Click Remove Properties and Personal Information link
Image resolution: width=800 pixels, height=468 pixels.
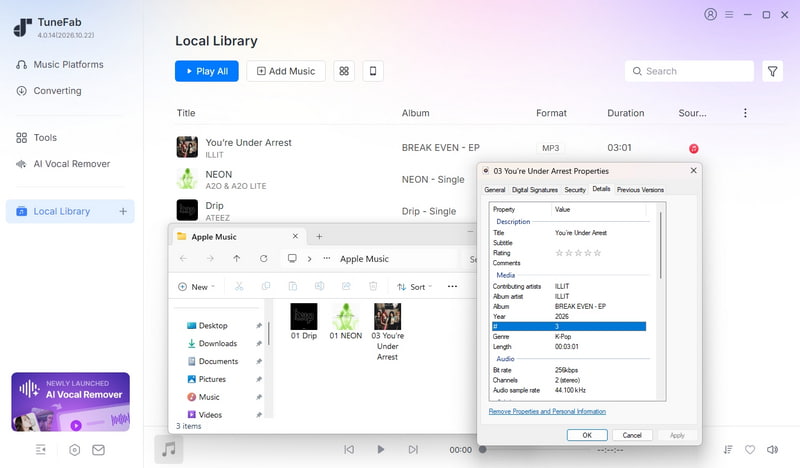(547, 411)
